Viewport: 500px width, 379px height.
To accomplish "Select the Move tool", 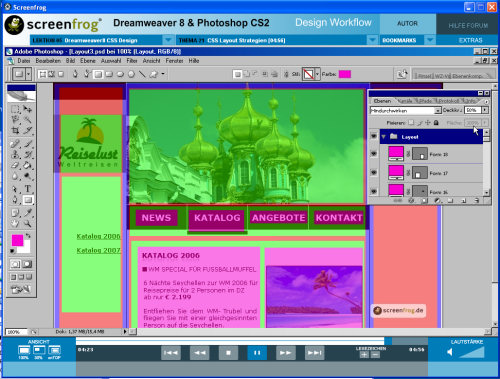I will point(28,109).
